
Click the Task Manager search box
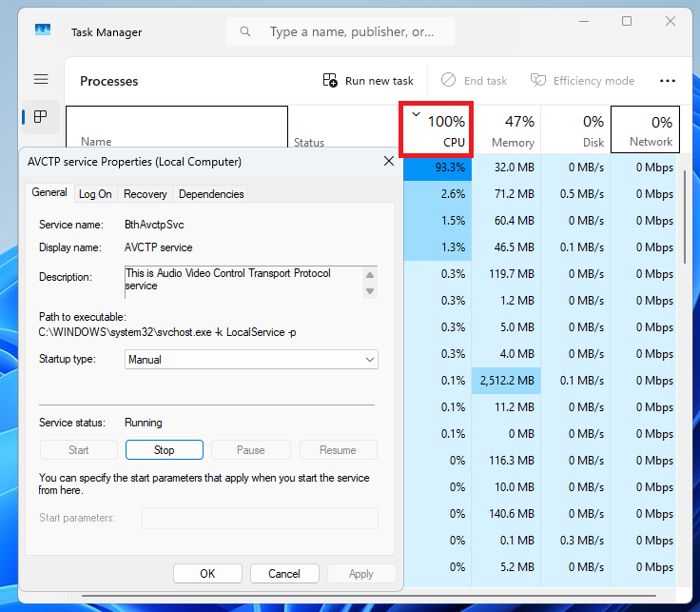(x=340, y=31)
